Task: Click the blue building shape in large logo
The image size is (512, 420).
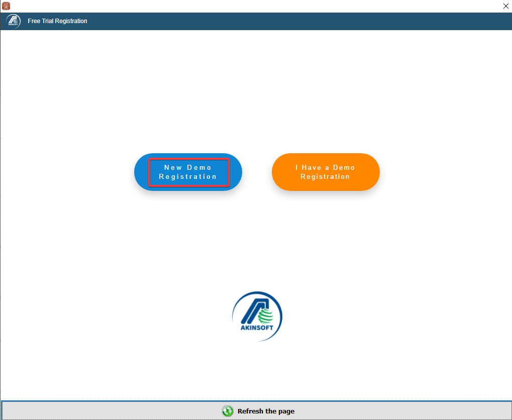Action: tap(250, 309)
